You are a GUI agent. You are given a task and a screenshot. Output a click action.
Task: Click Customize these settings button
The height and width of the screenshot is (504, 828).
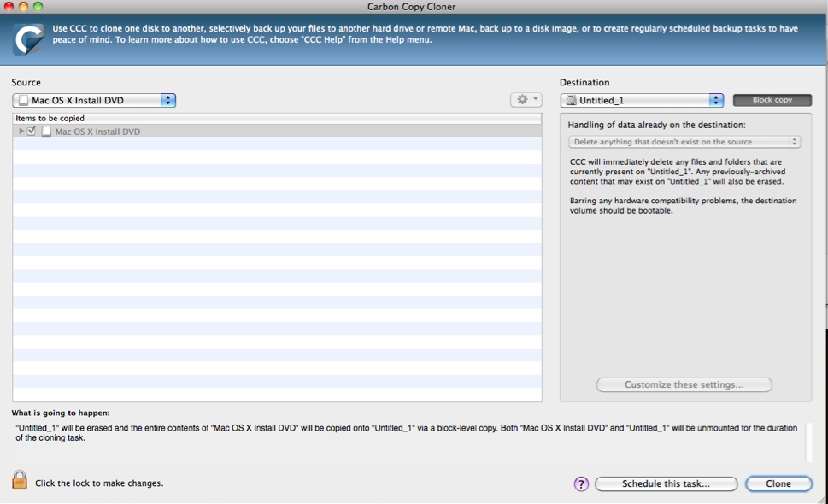684,384
